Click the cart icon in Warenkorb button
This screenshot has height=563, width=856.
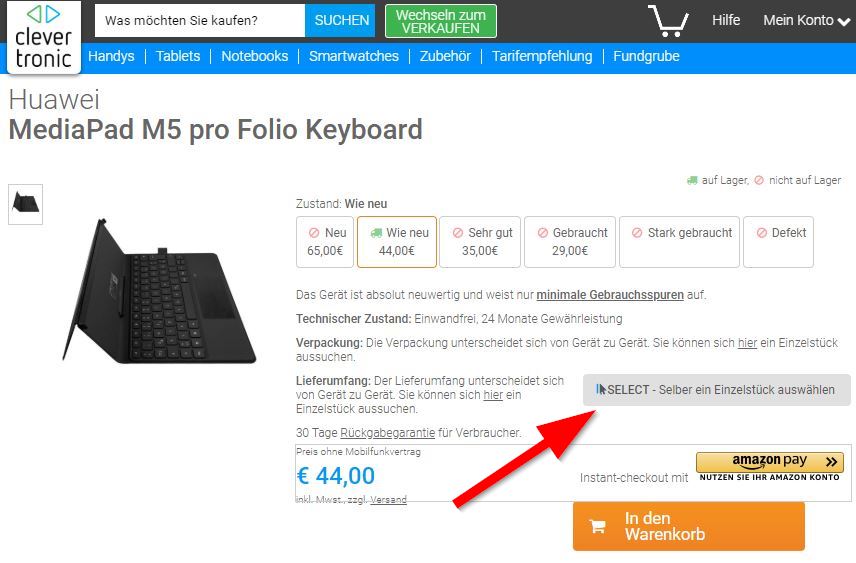pyautogui.click(x=598, y=526)
